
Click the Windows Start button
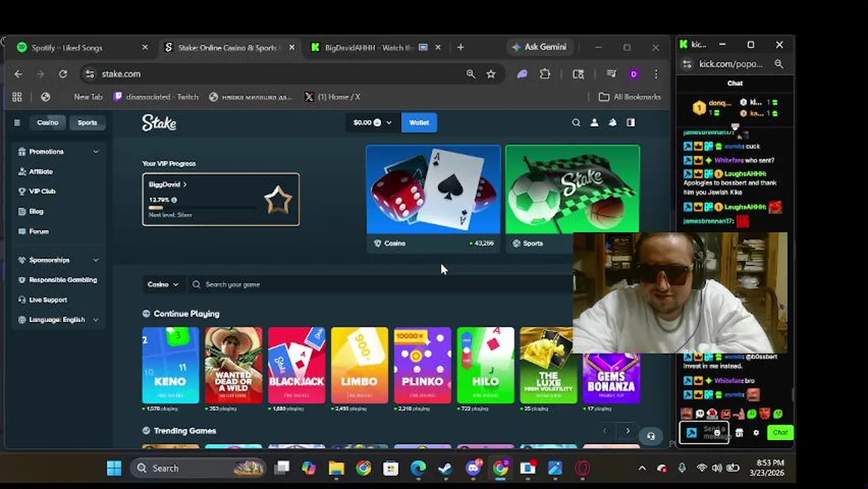tap(114, 468)
